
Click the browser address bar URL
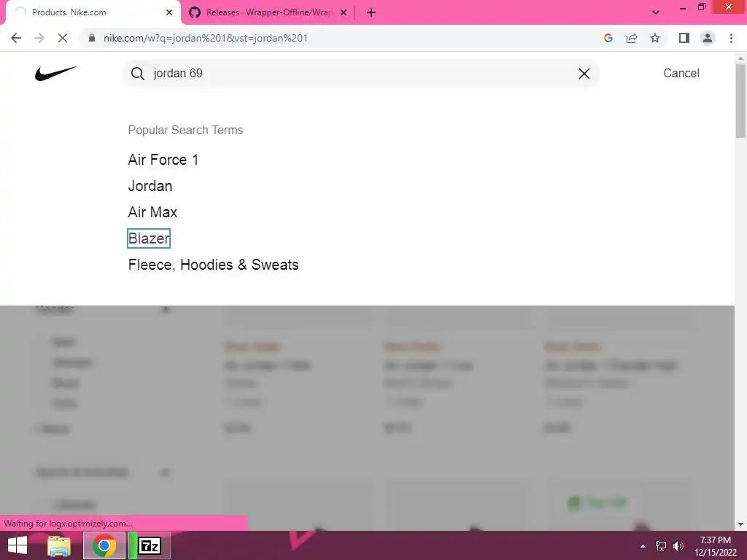point(205,38)
